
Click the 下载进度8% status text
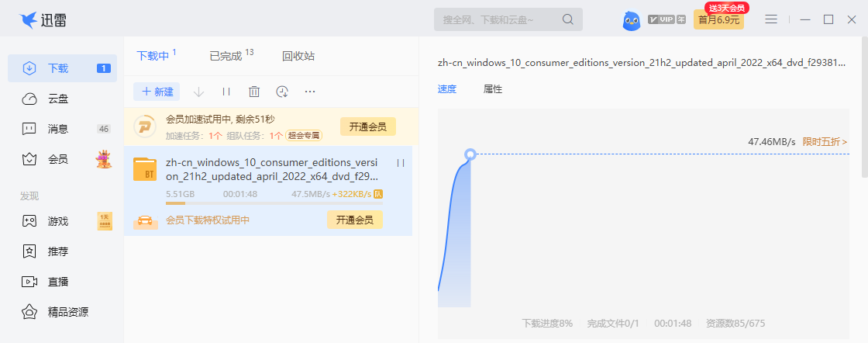coord(547,323)
